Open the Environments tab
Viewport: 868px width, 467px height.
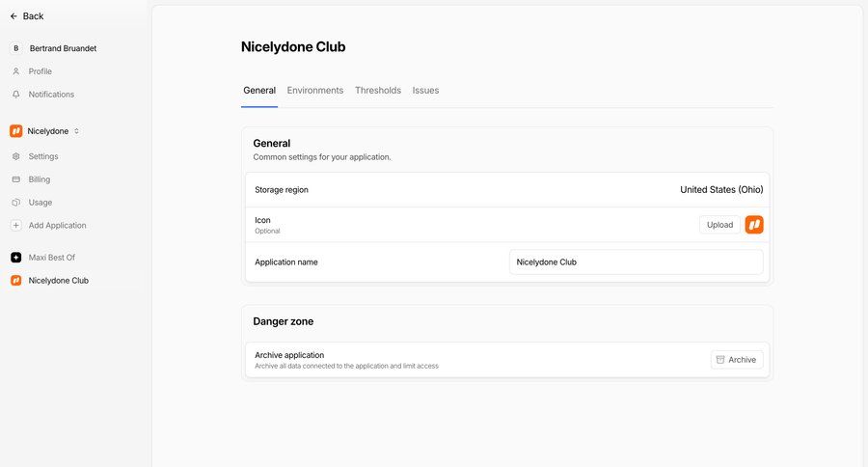click(315, 91)
